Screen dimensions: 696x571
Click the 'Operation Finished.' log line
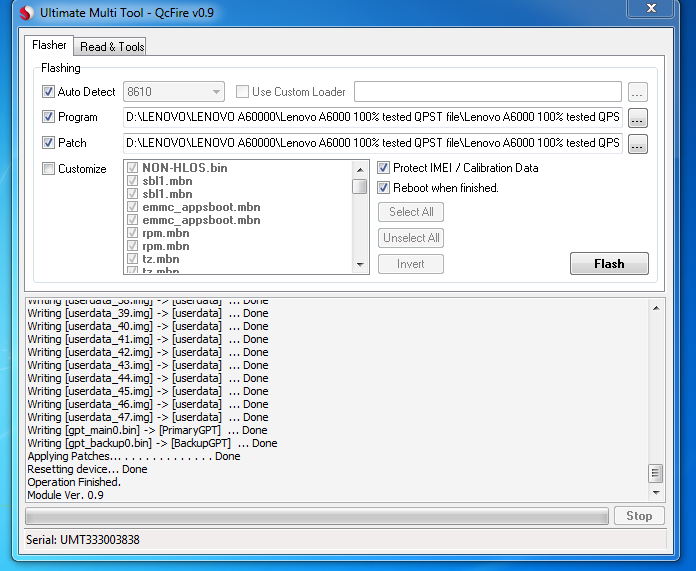pos(74,482)
